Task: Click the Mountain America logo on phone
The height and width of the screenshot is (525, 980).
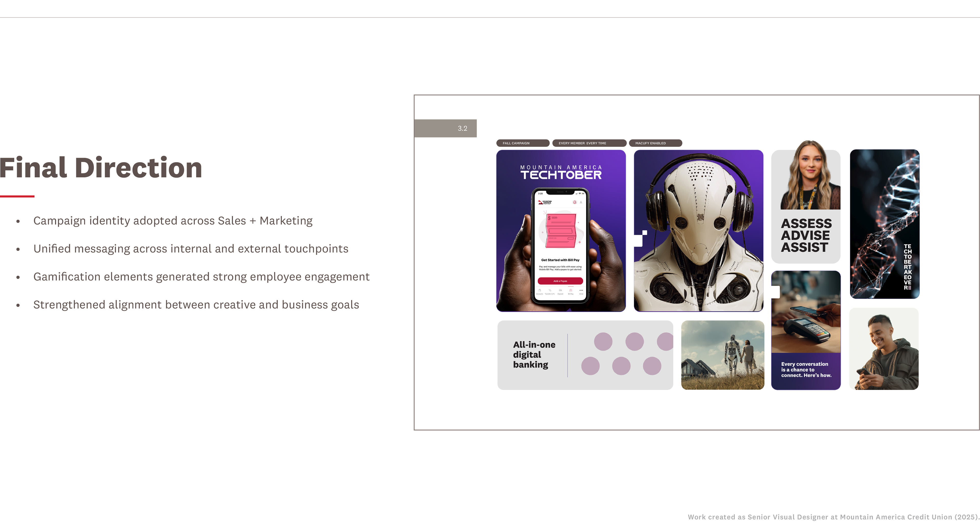Action: pyautogui.click(x=545, y=202)
